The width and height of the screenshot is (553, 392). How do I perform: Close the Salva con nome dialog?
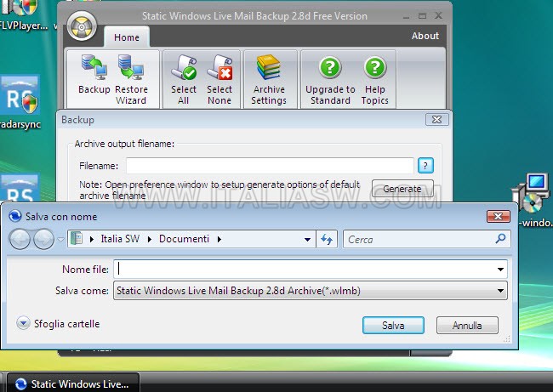(x=498, y=216)
